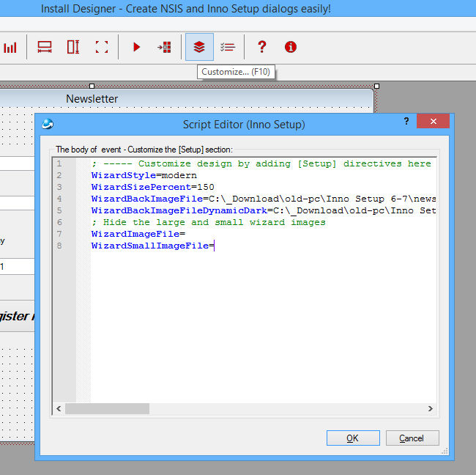Place the cursor on WizardSizePercent=150
This screenshot has height=475, width=476.
click(x=153, y=187)
